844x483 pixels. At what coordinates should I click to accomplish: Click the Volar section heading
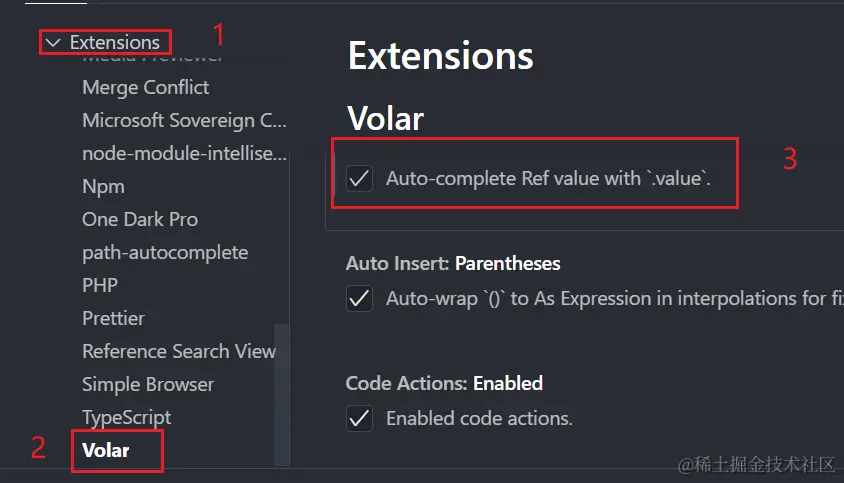[x=386, y=119]
